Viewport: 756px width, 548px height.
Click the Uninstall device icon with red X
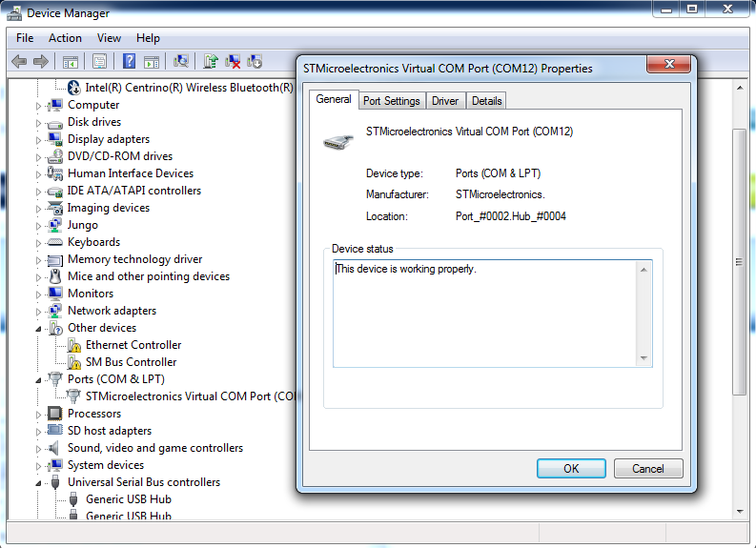(233, 61)
